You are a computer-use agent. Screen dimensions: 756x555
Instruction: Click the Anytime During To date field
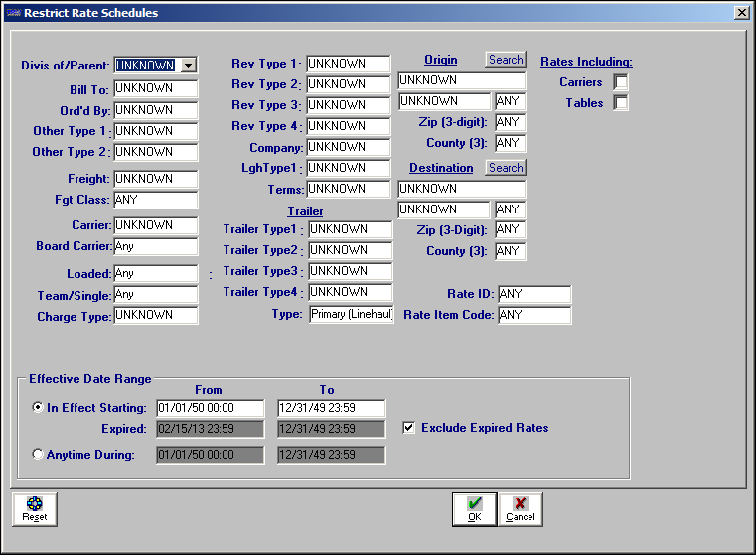(331, 455)
